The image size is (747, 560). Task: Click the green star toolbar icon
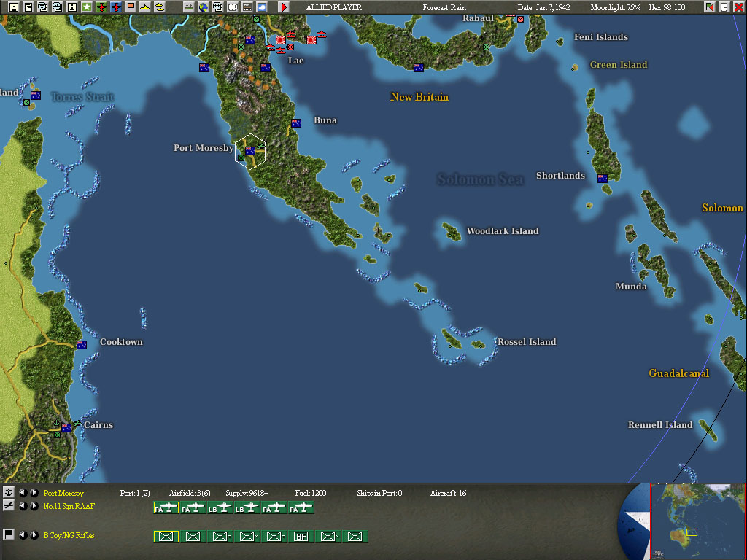point(87,7)
